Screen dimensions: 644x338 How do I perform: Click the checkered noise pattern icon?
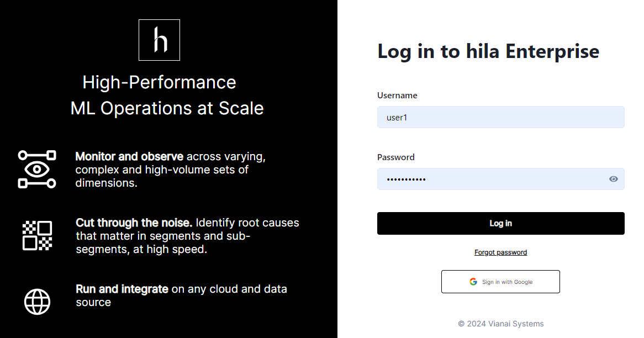[37, 236]
